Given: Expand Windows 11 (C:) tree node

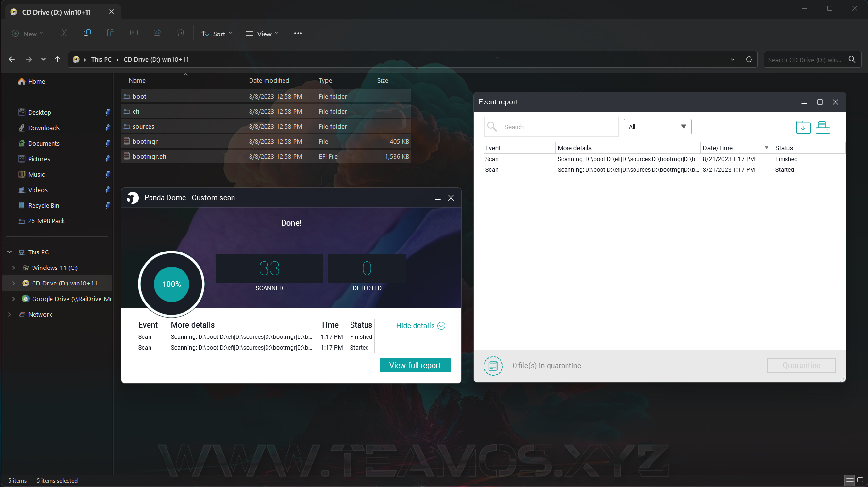Looking at the screenshot, I should point(13,268).
